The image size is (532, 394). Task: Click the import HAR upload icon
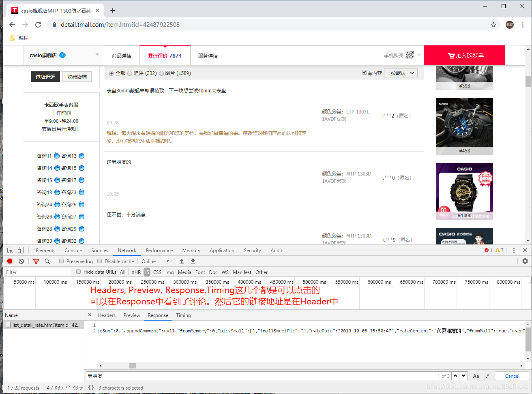click(182, 261)
